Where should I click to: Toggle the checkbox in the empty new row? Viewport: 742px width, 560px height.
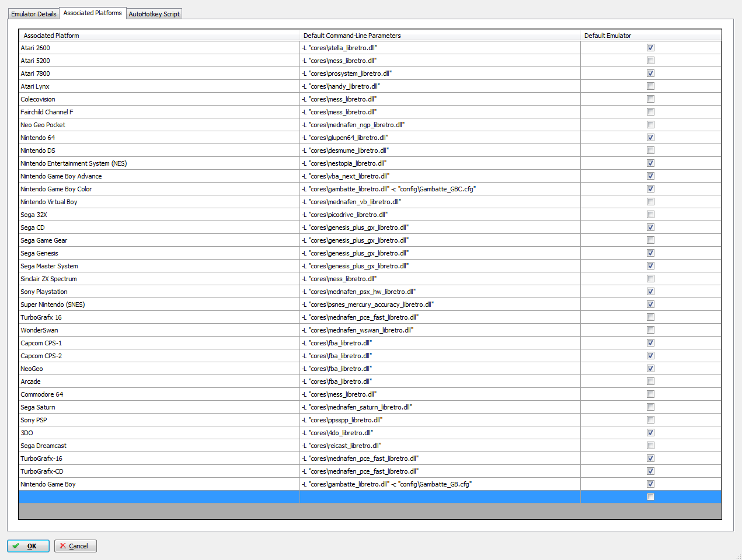[x=650, y=497]
